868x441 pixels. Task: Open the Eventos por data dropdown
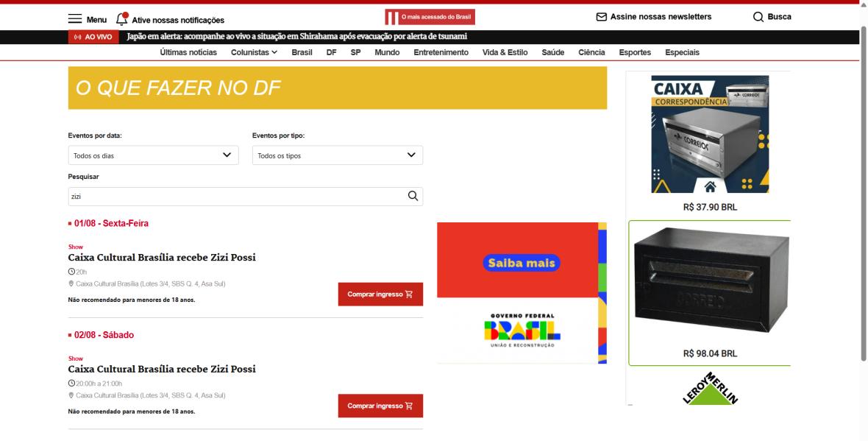coord(153,155)
